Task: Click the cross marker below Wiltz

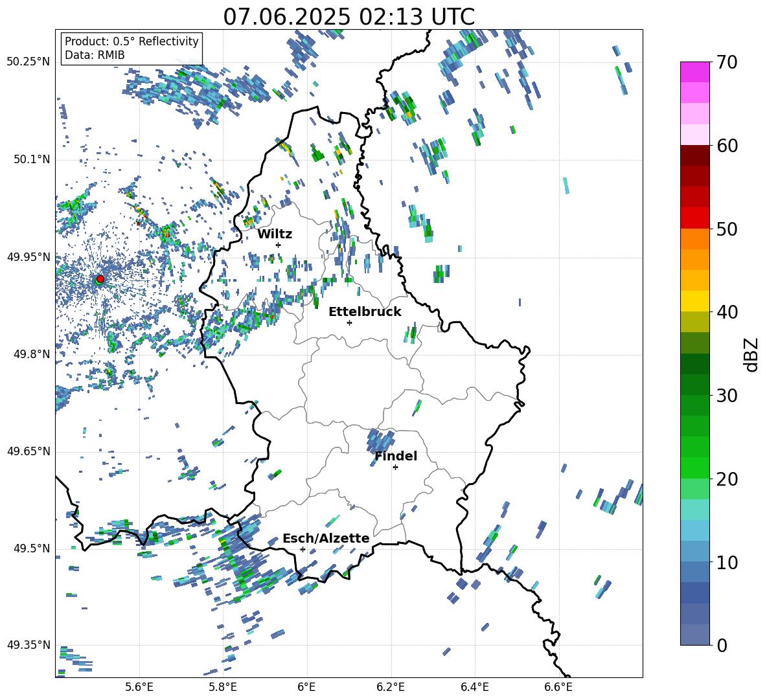Action: pyautogui.click(x=279, y=245)
